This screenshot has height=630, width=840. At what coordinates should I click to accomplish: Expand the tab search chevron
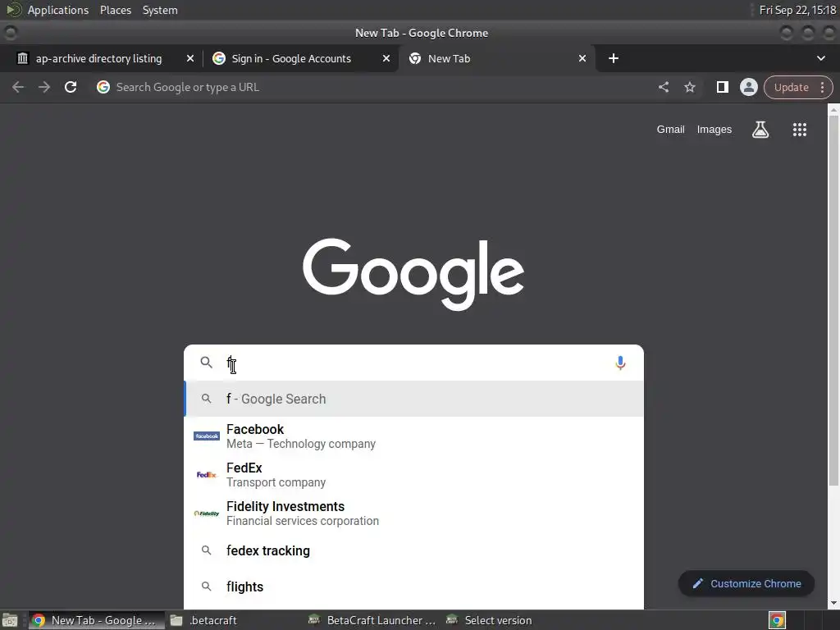(820, 58)
